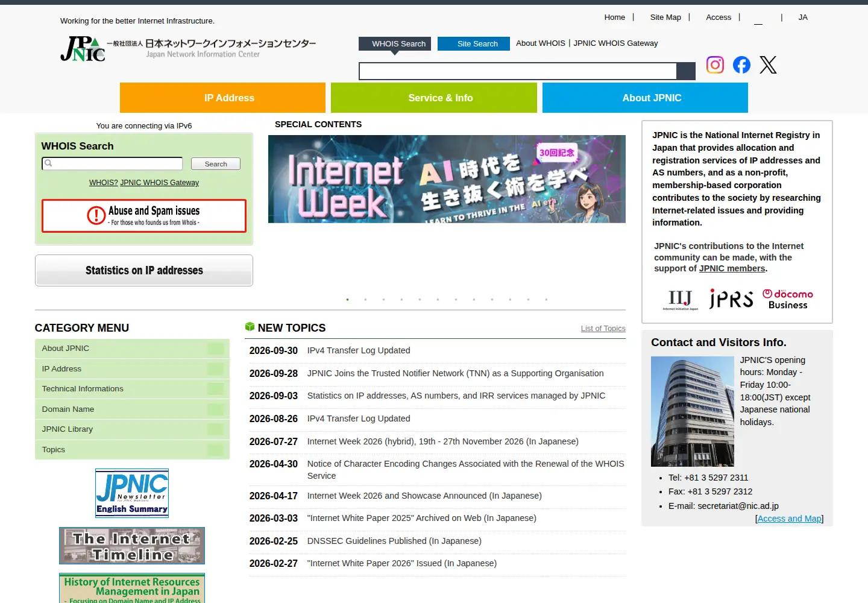The height and width of the screenshot is (603, 868).
Task: Open the WHOIS? link under the search box
Action: coord(103,183)
